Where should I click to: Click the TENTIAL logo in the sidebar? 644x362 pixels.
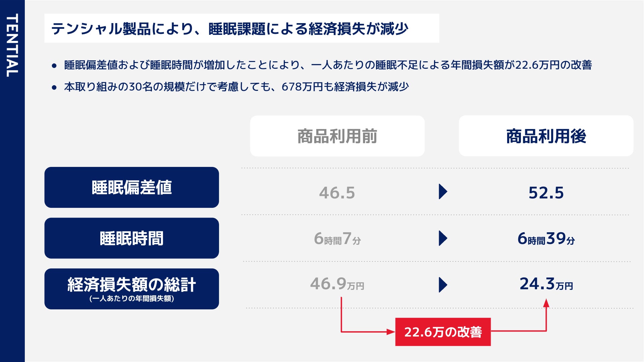click(12, 45)
